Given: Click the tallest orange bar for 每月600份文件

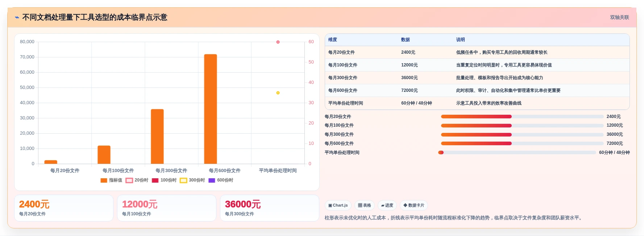Looking at the screenshot, I should (211, 109).
